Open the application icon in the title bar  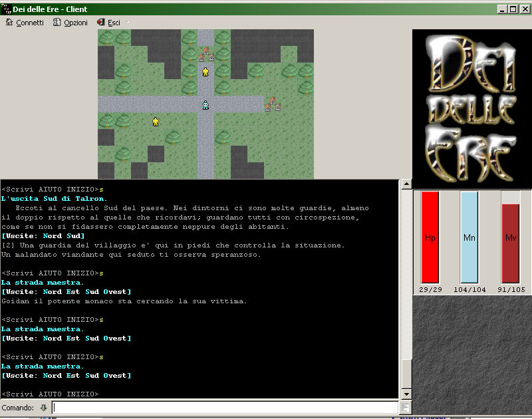pyautogui.click(x=6, y=8)
